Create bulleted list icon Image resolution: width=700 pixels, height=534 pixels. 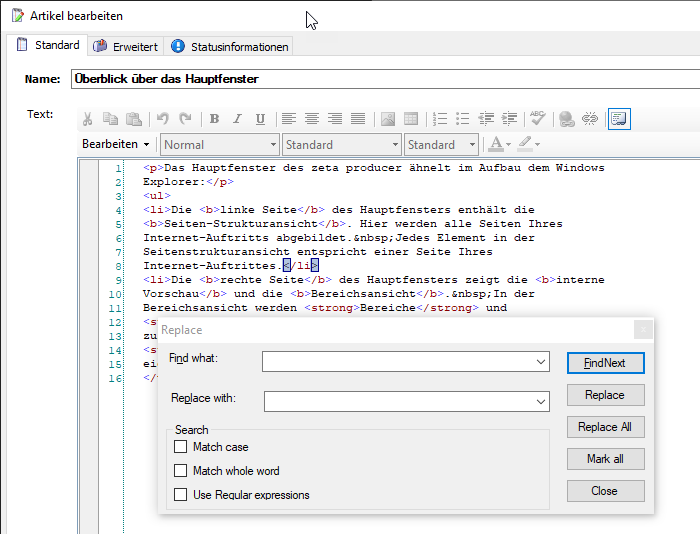[x=462, y=119]
